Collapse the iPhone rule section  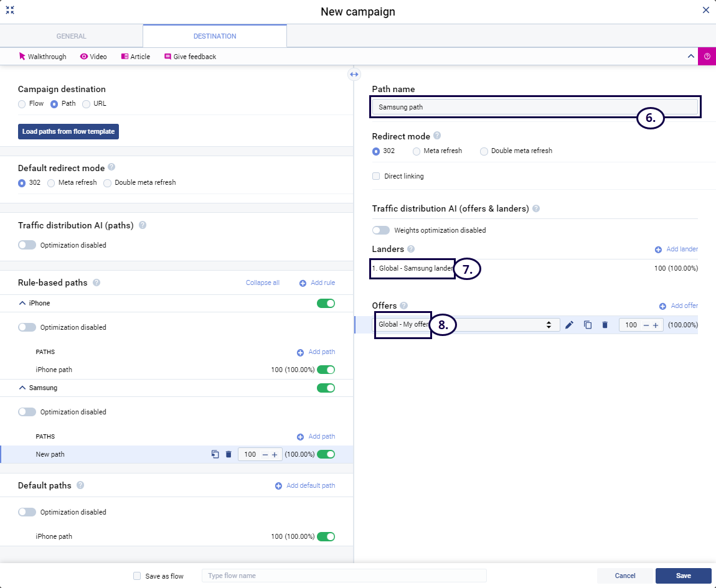22,303
